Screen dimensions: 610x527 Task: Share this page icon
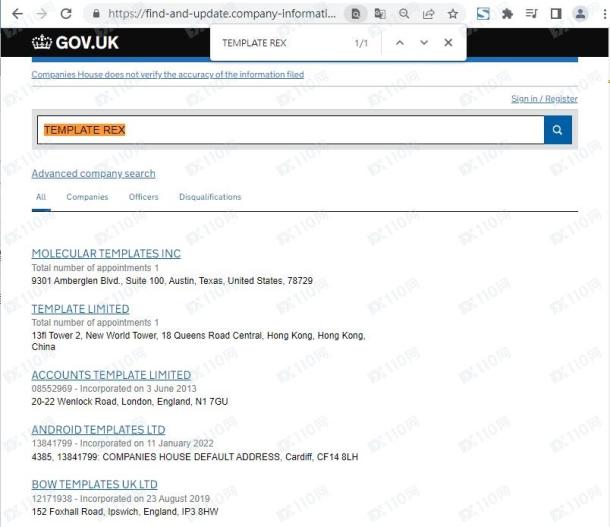(x=428, y=14)
